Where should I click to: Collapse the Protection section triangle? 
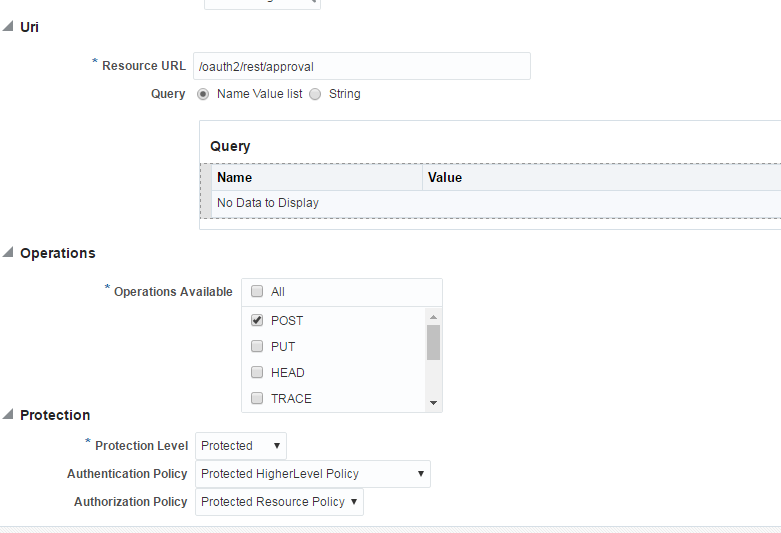point(7,414)
